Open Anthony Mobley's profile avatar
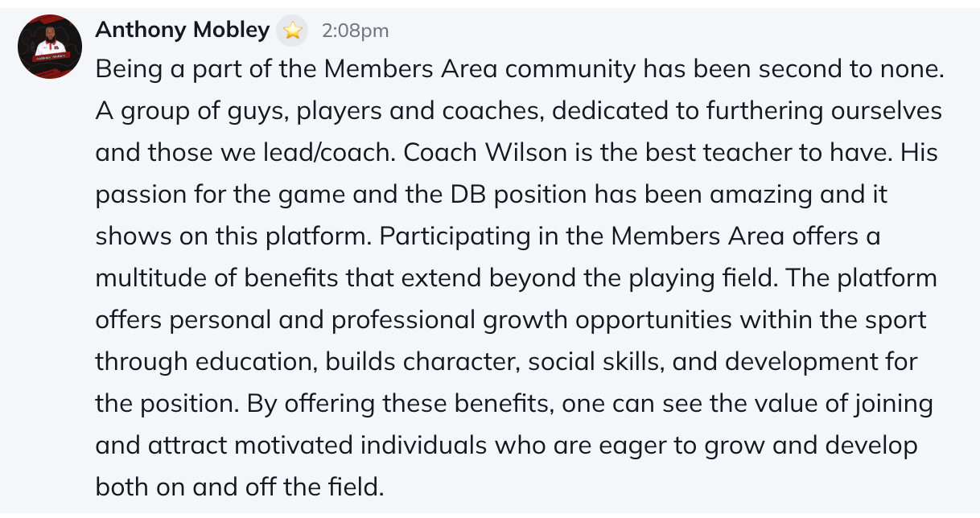 pos(50,46)
